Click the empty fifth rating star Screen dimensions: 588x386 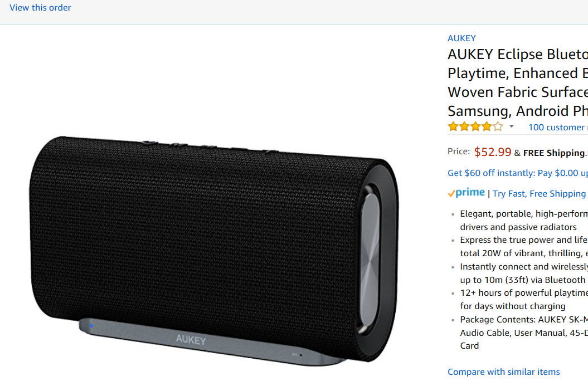(x=498, y=127)
